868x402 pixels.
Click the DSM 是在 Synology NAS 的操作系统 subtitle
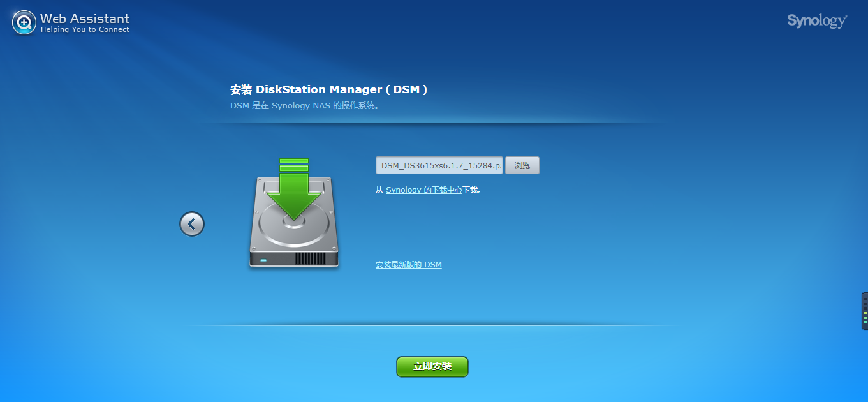305,106
